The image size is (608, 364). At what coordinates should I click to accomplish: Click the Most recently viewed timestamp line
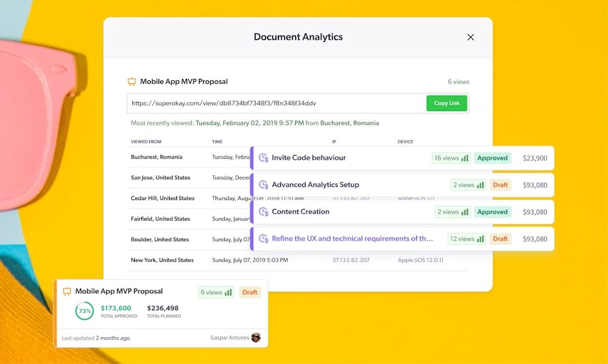pyautogui.click(x=255, y=123)
